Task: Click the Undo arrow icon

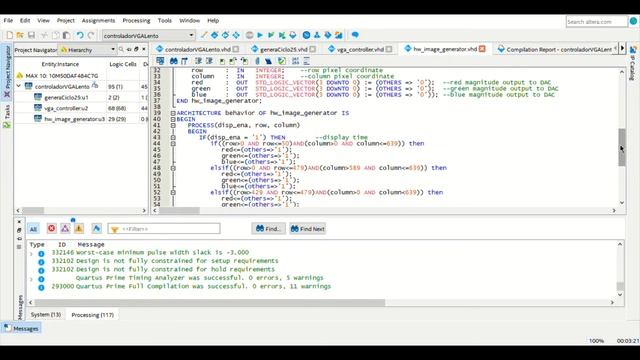Action: (80, 36)
